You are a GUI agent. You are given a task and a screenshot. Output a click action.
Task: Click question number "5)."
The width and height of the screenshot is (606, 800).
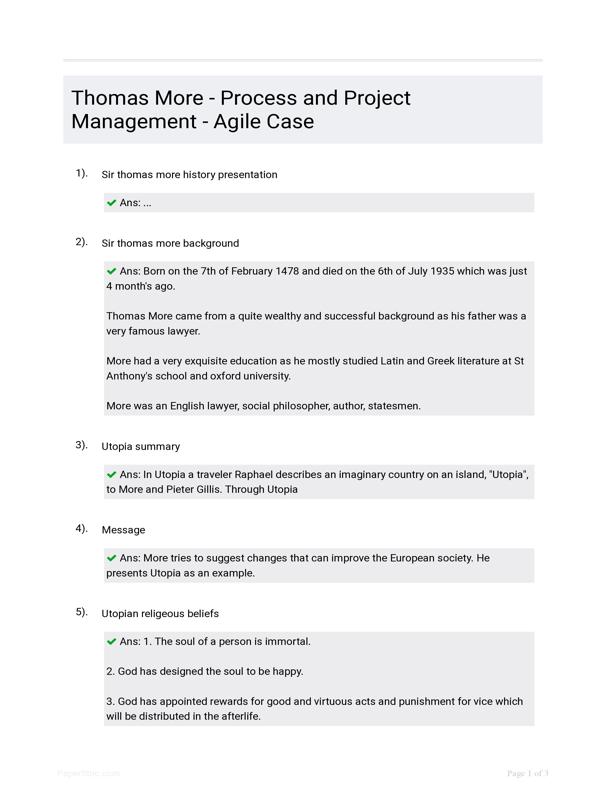coord(81,612)
